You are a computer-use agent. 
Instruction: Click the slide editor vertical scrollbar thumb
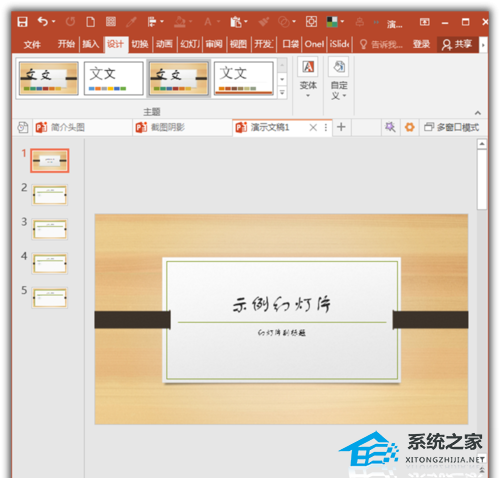tap(482, 179)
